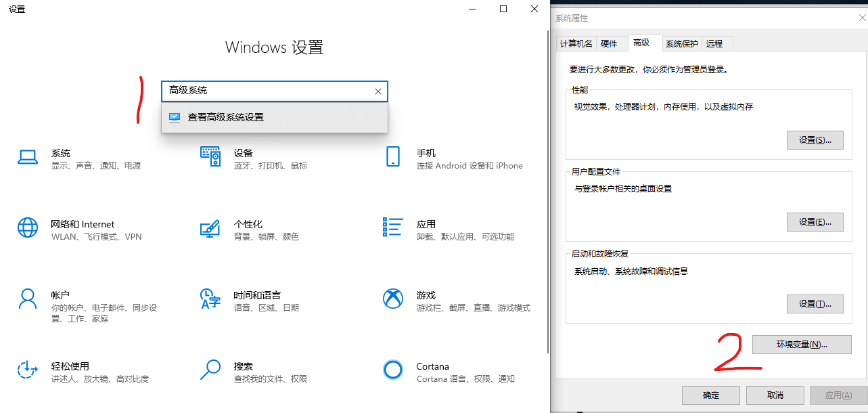Click 与登录帐户相关的桌面设置 description
The height and width of the screenshot is (413, 868).
point(623,189)
